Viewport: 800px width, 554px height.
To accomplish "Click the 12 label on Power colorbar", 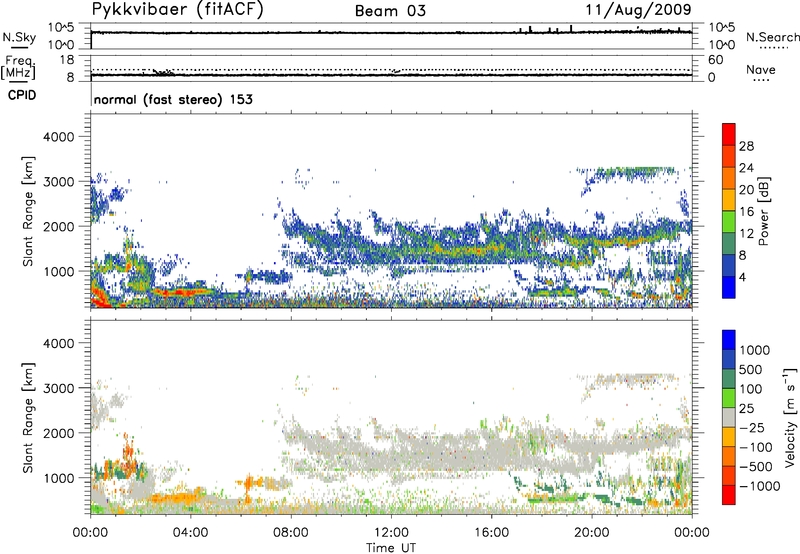I will point(746,234).
